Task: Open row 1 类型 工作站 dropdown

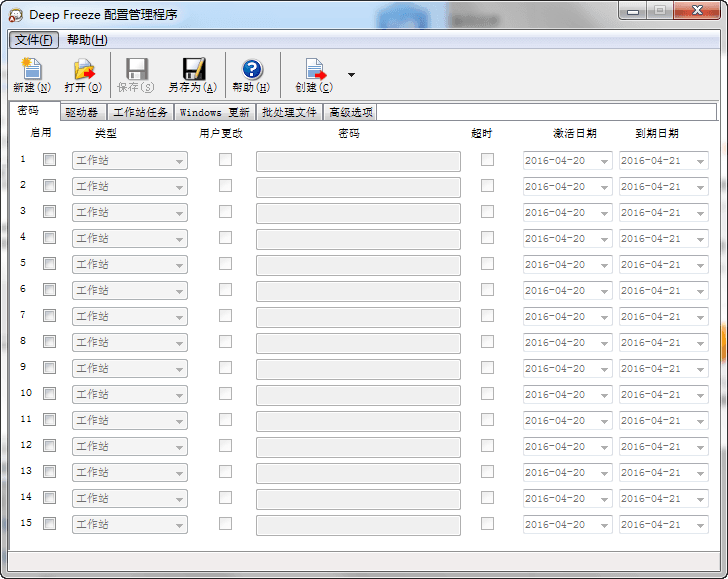Action: click(x=130, y=161)
